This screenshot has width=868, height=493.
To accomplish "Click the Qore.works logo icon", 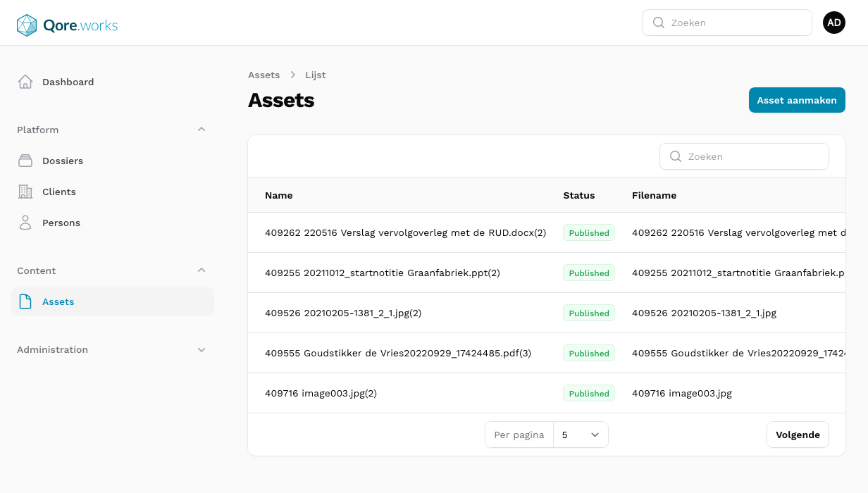I will tap(26, 24).
